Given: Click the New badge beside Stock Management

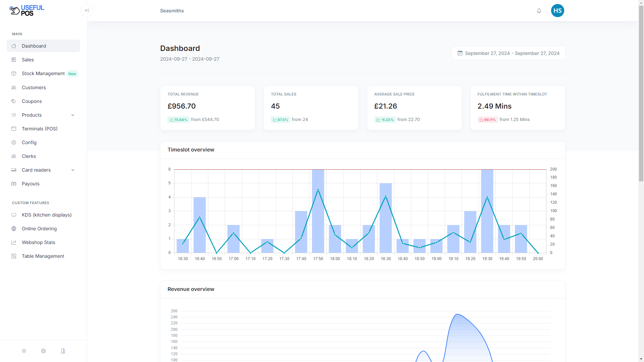Looking at the screenshot, I should click(x=72, y=74).
